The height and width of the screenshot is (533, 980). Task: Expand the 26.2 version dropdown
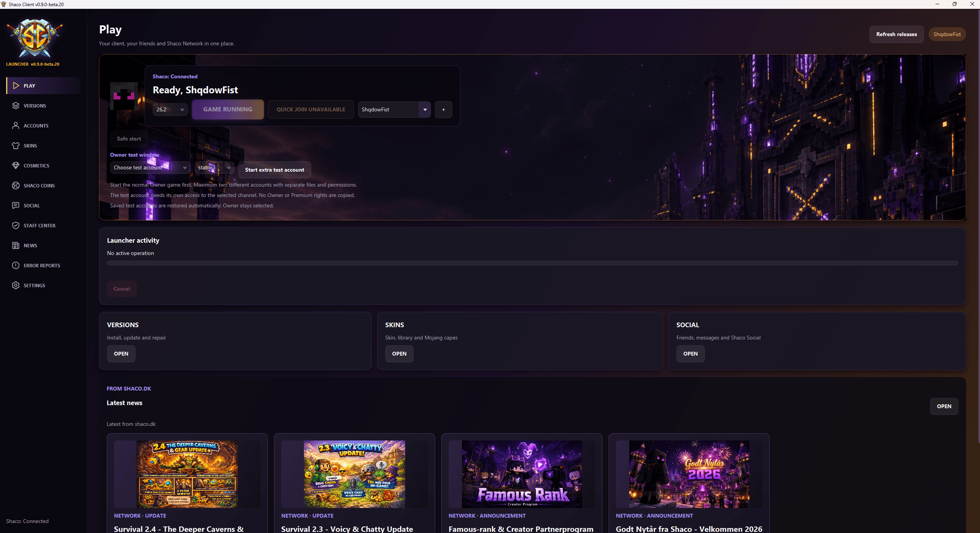click(x=170, y=109)
